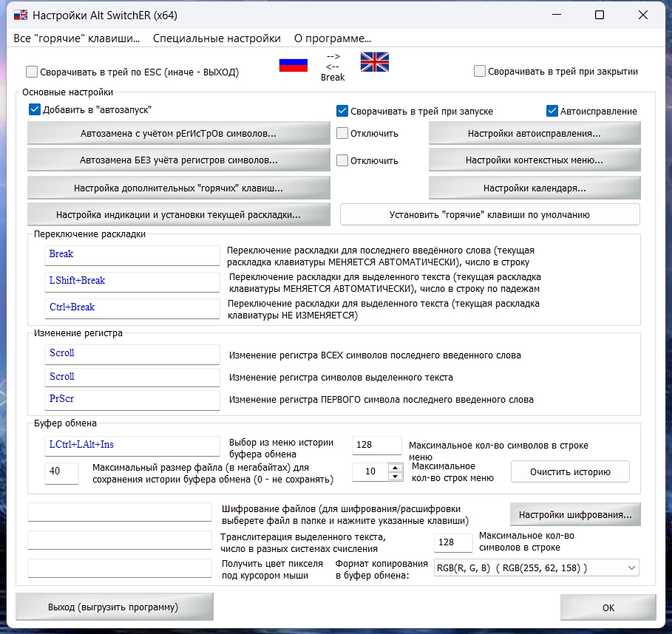The width and height of the screenshot is (672, 634).
Task: Click the '10' max menu rows field
Action: click(x=370, y=471)
